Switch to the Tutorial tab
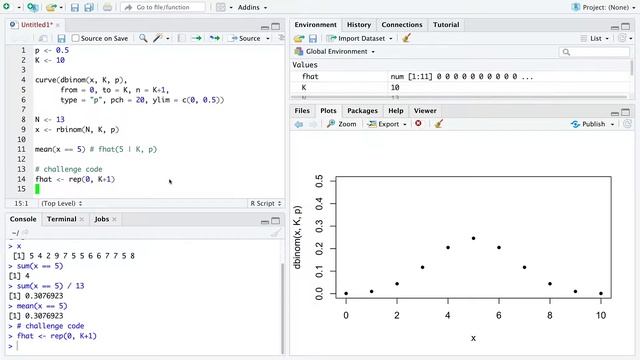 [x=446, y=24]
